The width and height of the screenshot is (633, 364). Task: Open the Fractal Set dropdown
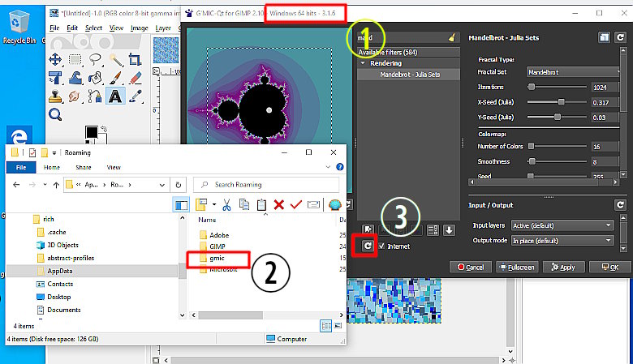[568, 72]
